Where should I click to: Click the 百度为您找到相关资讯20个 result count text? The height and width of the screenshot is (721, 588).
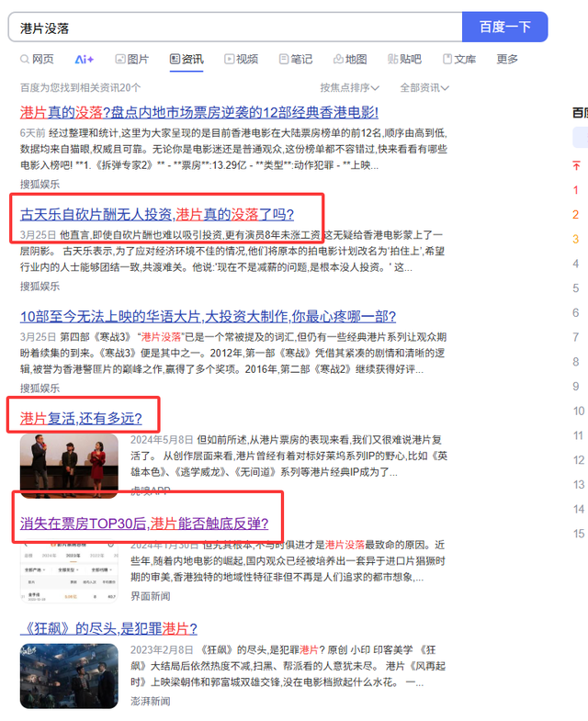[x=81, y=87]
